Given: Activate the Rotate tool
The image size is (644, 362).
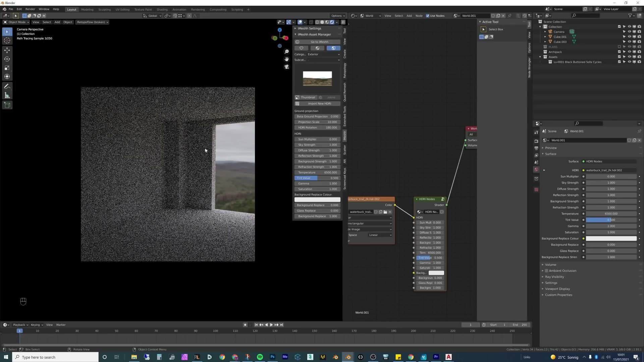Looking at the screenshot, I should coord(7,59).
